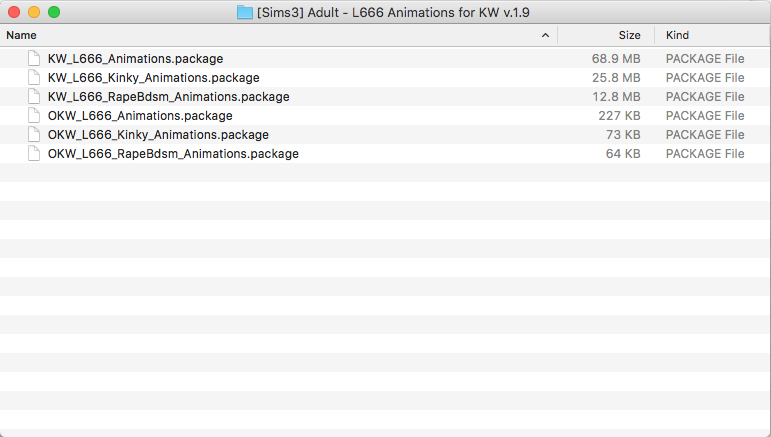Click the OKW_L666_Animations.package file icon
The image size is (771, 437).
tap(34, 116)
